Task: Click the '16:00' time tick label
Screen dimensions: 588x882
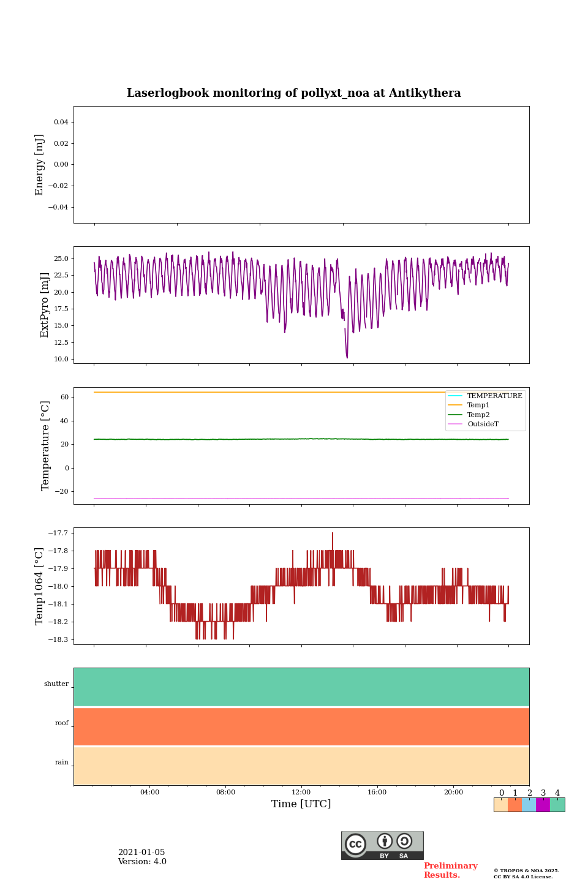Action: [x=377, y=792]
